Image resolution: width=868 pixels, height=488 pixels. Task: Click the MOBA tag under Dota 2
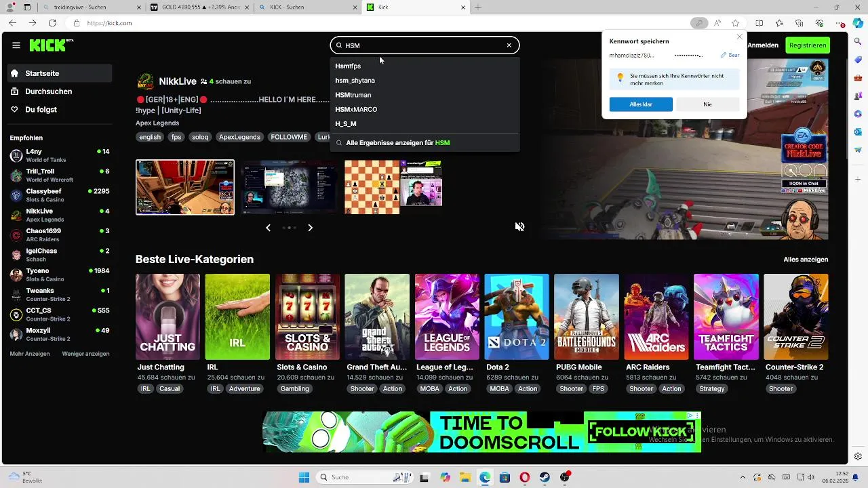click(x=499, y=389)
